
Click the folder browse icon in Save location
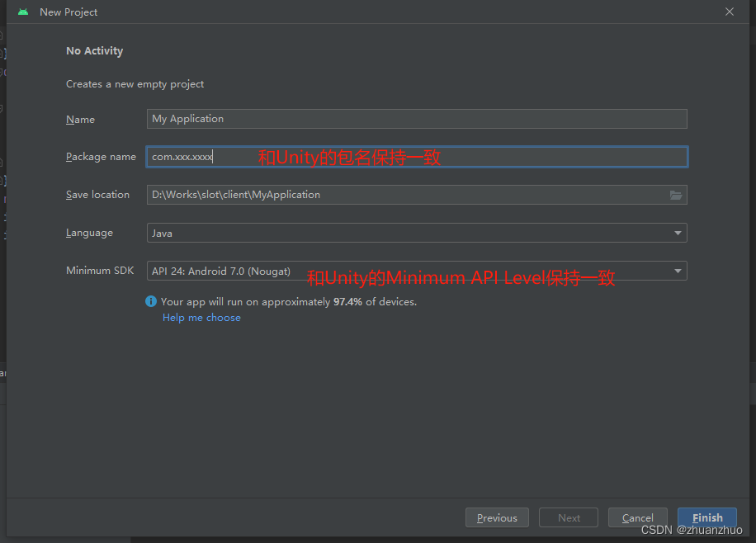[676, 195]
